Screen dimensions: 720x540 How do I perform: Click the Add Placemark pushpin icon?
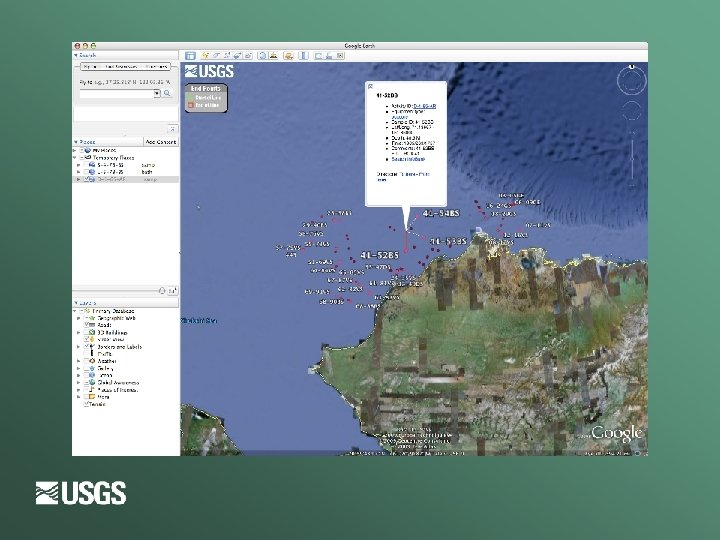tap(205, 54)
